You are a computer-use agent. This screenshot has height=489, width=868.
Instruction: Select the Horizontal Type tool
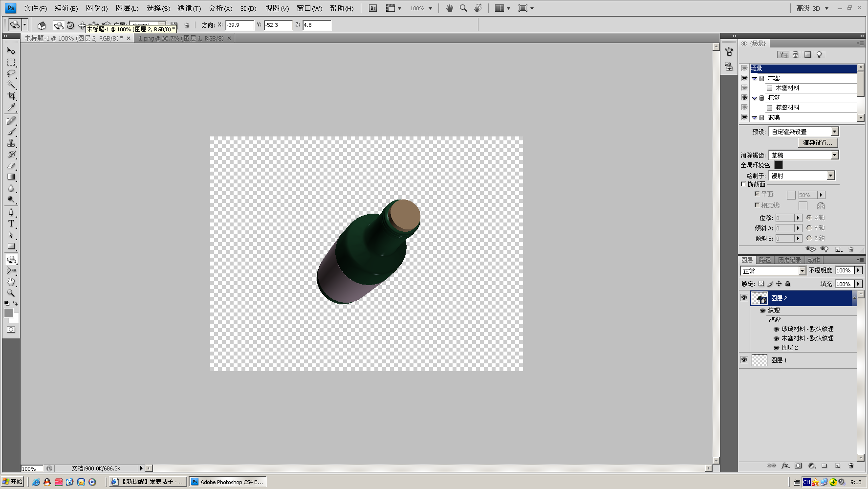tap(11, 223)
